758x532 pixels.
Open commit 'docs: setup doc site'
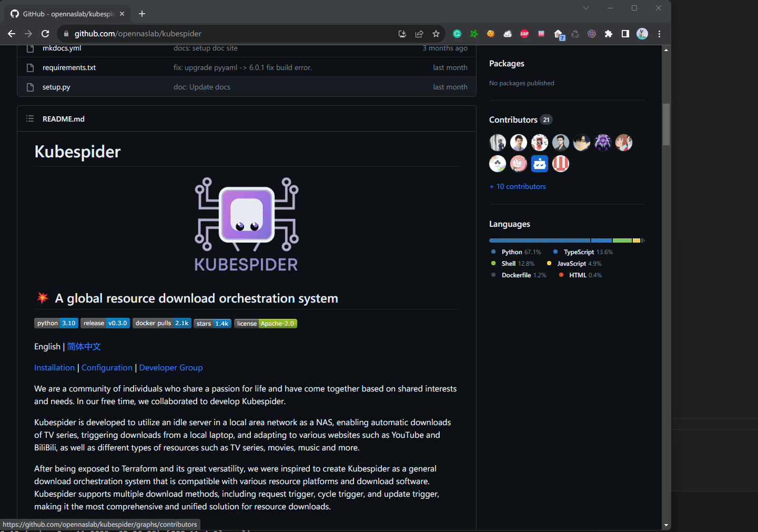[x=206, y=48]
